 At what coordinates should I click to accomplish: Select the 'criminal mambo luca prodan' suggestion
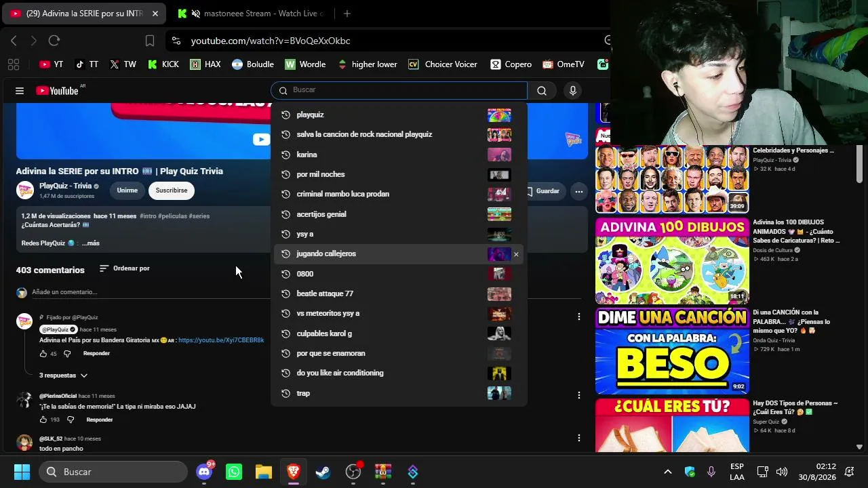(x=399, y=195)
